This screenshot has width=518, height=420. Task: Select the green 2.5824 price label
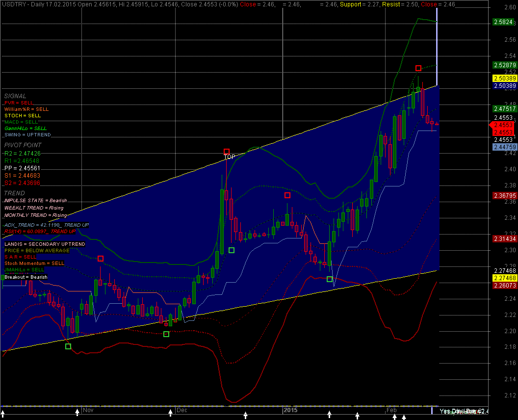(504, 23)
